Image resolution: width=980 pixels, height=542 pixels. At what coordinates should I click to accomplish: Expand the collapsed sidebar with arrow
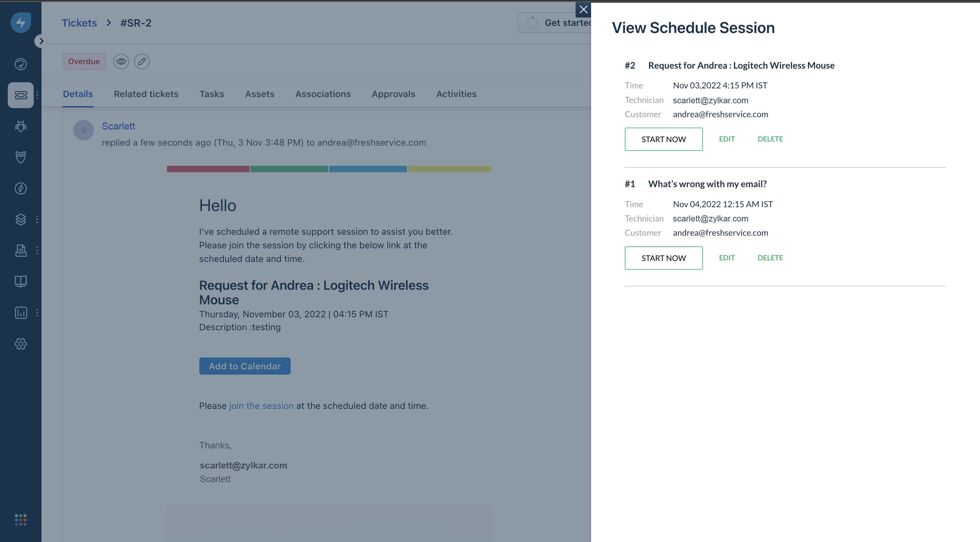click(x=41, y=41)
